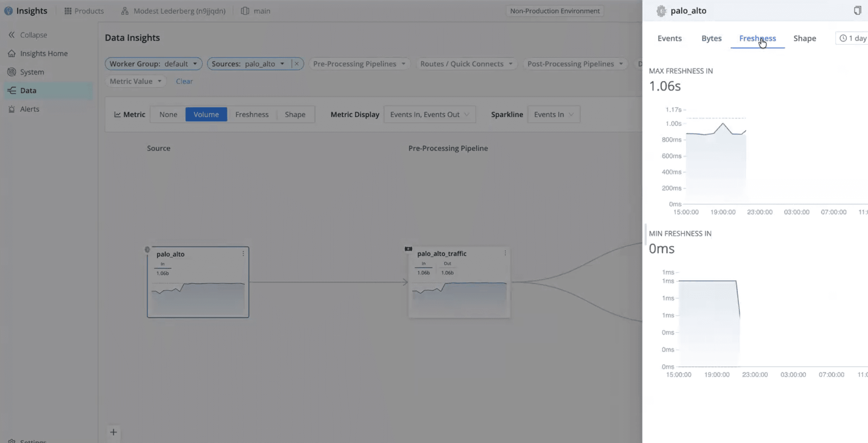
Task: Switch metric to Freshness
Action: (252, 115)
